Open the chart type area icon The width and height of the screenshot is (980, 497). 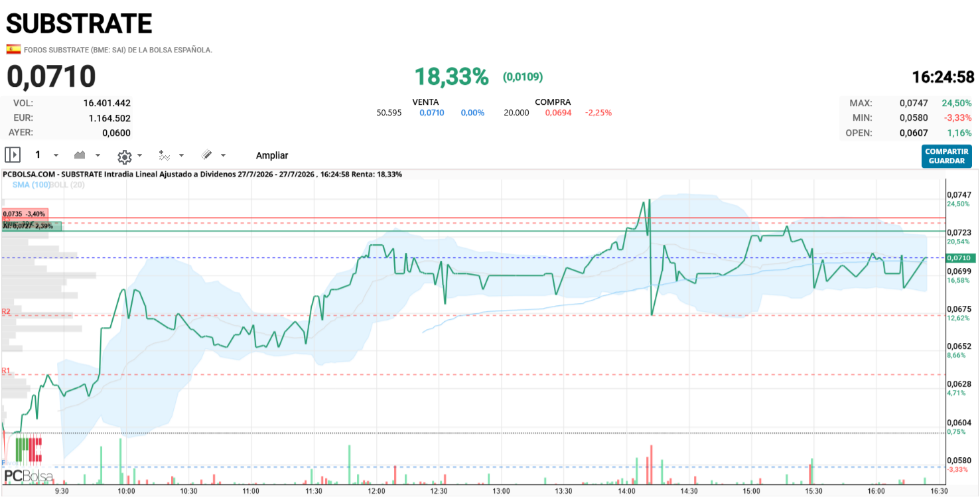[80, 155]
